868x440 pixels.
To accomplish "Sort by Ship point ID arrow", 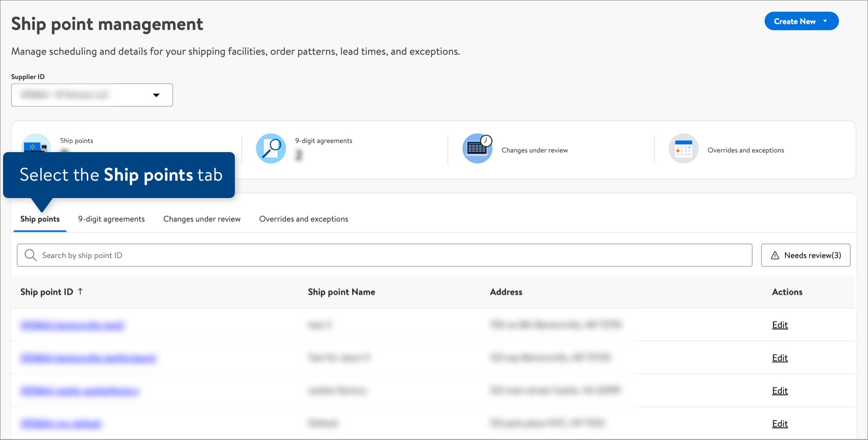I will click(80, 291).
